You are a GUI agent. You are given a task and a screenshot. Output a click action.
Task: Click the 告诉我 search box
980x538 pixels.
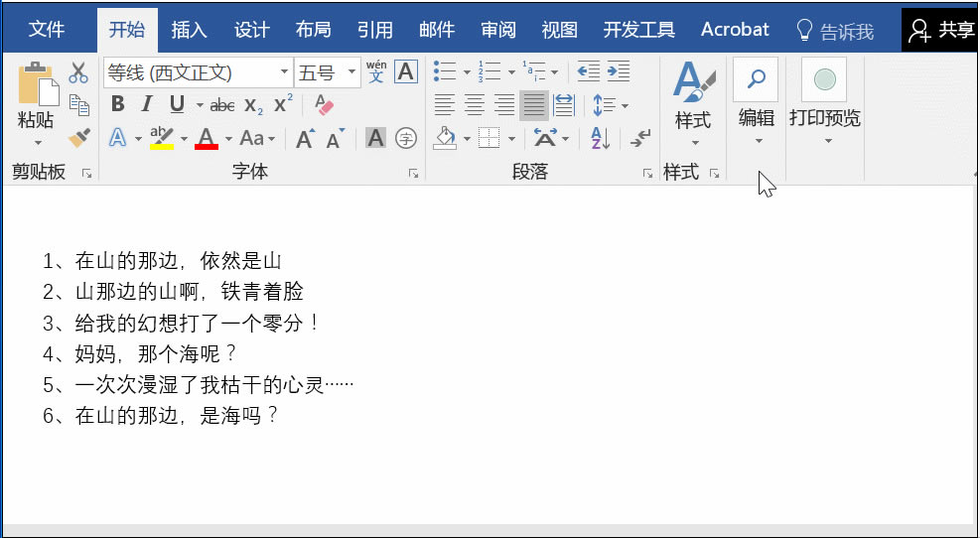click(x=835, y=31)
